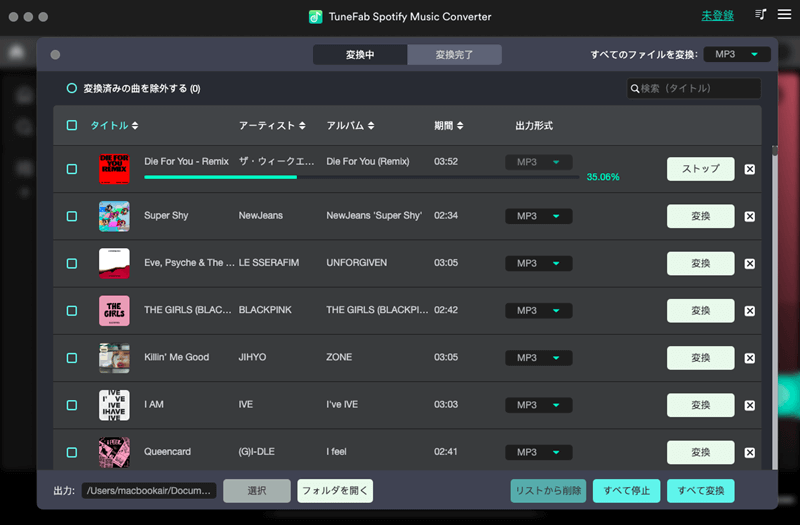
Task: Click the song list vertical scrollbar
Action: click(x=774, y=307)
